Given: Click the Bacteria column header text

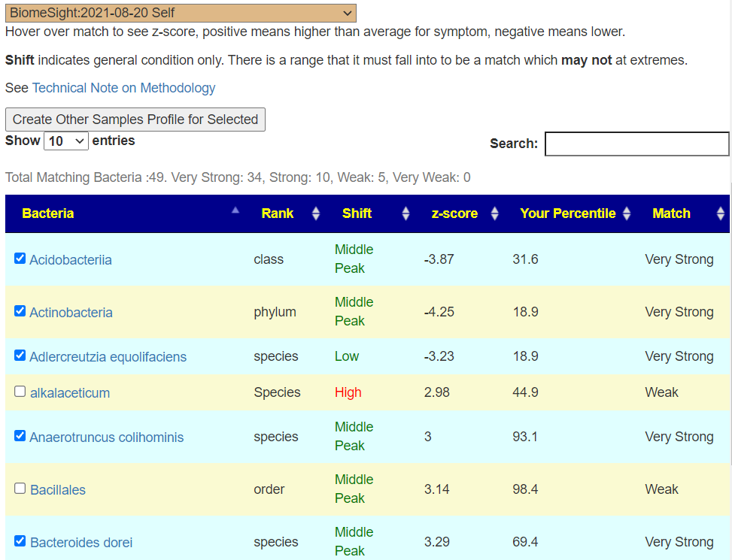Looking at the screenshot, I should click(48, 213).
